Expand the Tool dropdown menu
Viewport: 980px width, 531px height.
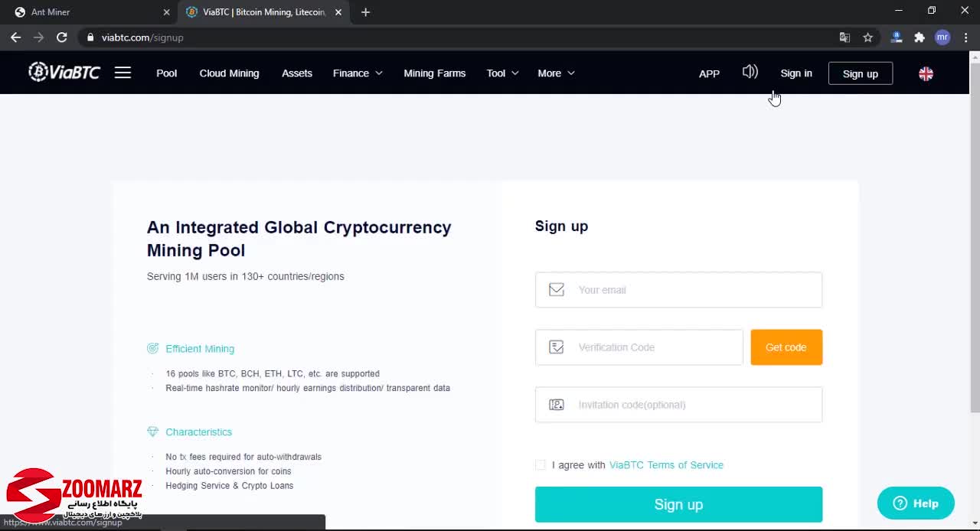[502, 73]
